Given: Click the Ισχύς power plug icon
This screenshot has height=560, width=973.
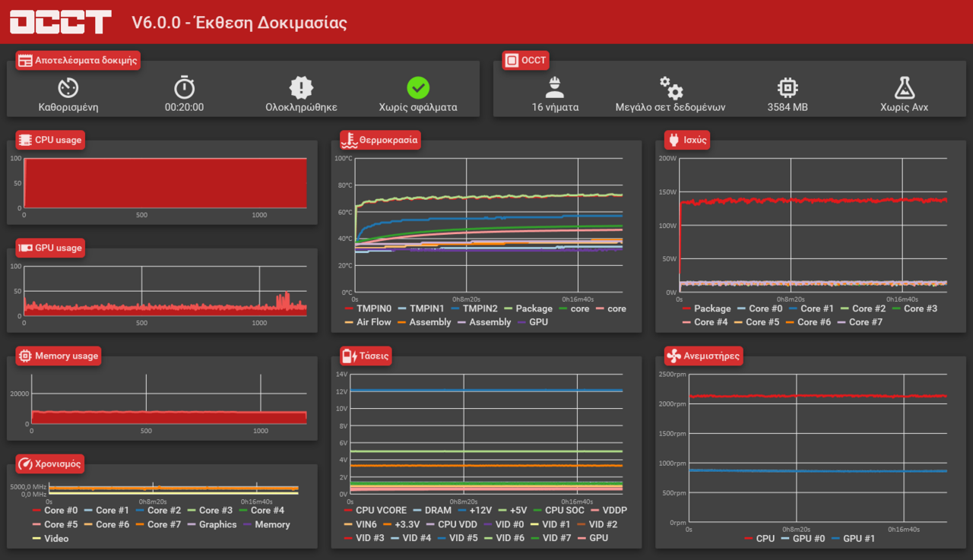Looking at the screenshot, I should pos(673,140).
